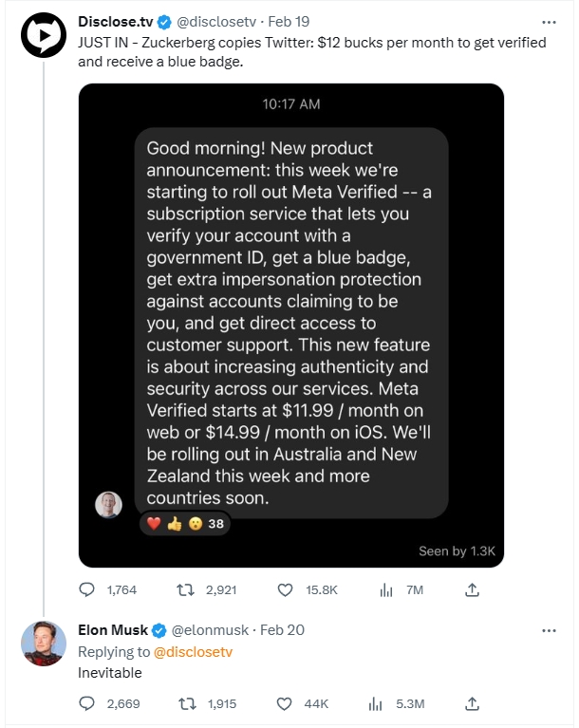This screenshot has width=579, height=728.
Task: Click the Elon Musk display name
Action: (x=113, y=630)
